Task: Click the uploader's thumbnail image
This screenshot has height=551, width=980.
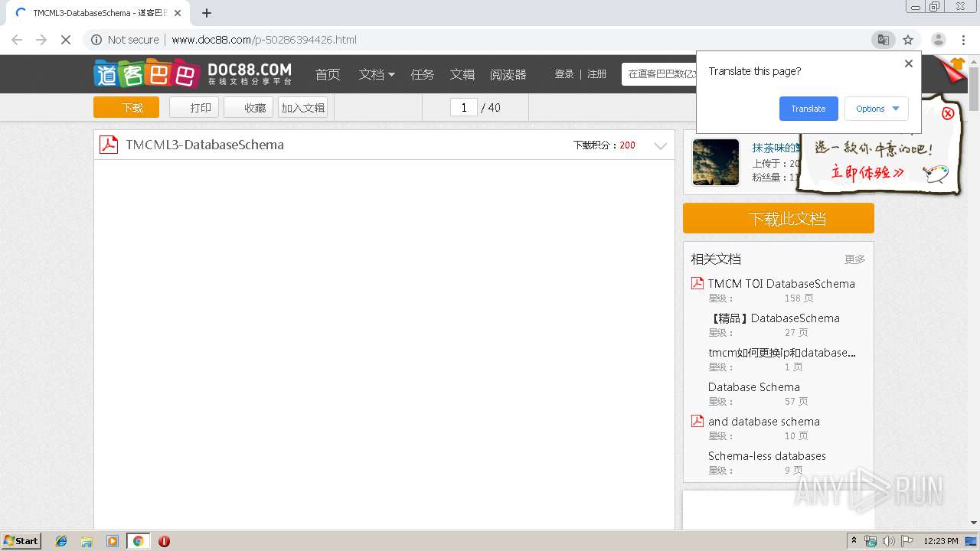Action: (716, 161)
